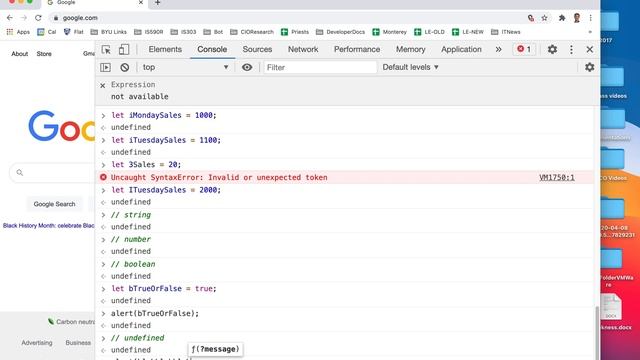Open the Sources tab
Image resolution: width=640 pixels, height=360 pixels.
pyautogui.click(x=257, y=49)
